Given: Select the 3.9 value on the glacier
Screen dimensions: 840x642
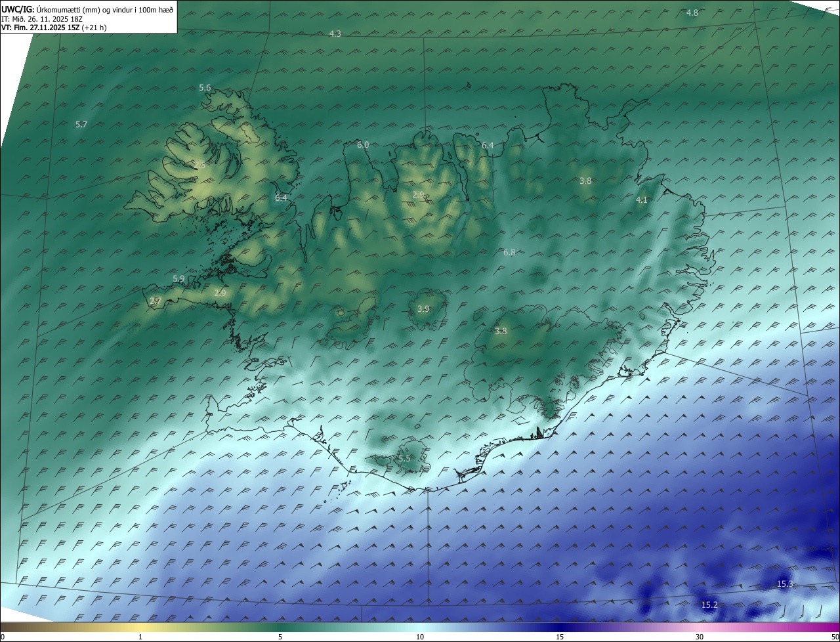Looking at the screenshot, I should pos(423,309).
